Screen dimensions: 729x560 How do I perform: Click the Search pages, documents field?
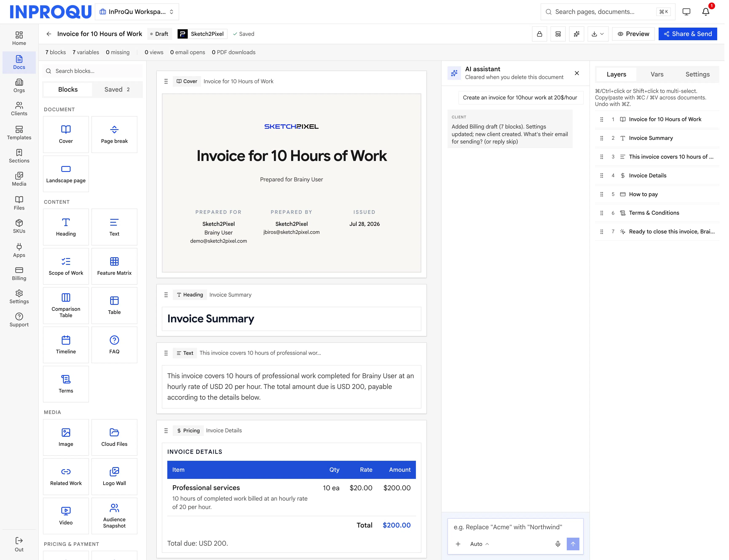pos(608,12)
